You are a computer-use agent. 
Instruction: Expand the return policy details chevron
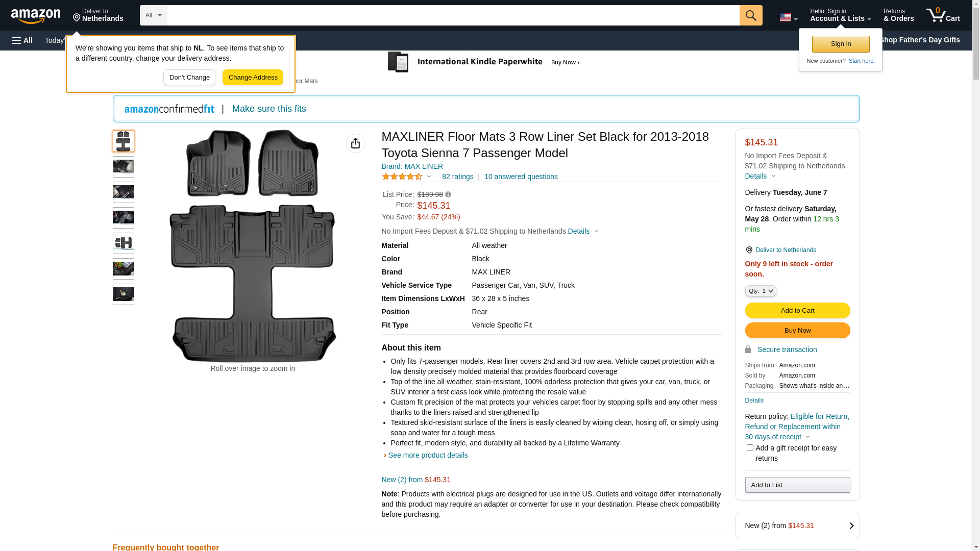[x=807, y=437]
